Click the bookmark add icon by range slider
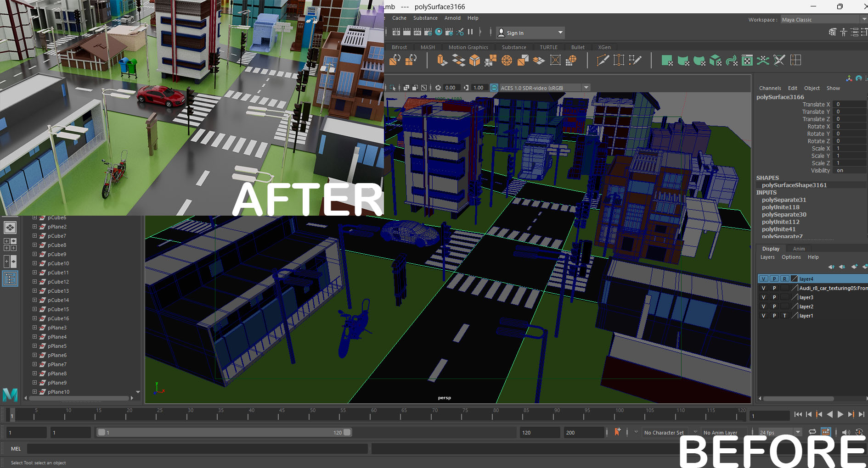Image resolution: width=868 pixels, height=468 pixels. pos(618,432)
